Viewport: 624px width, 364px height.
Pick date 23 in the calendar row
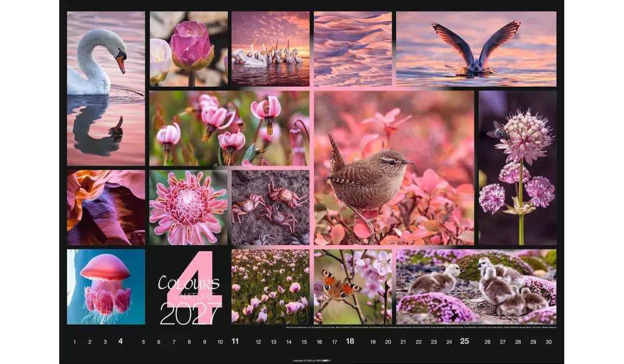(434, 342)
